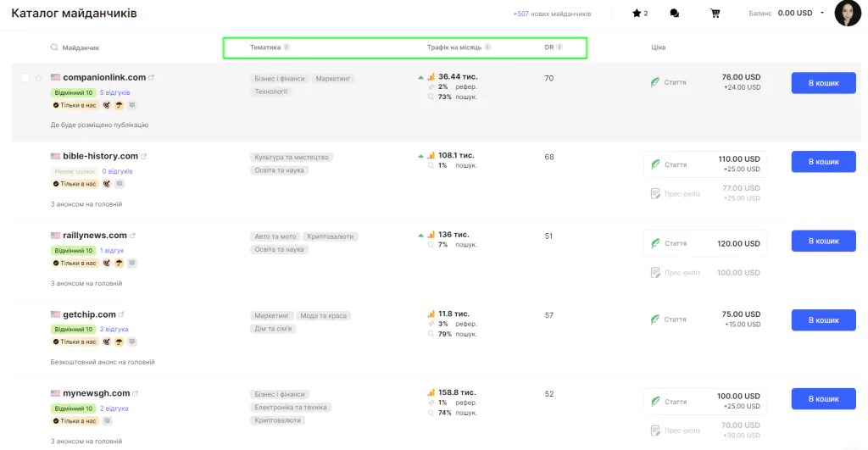Tick the companionlink.com row checkbox

pos(25,78)
